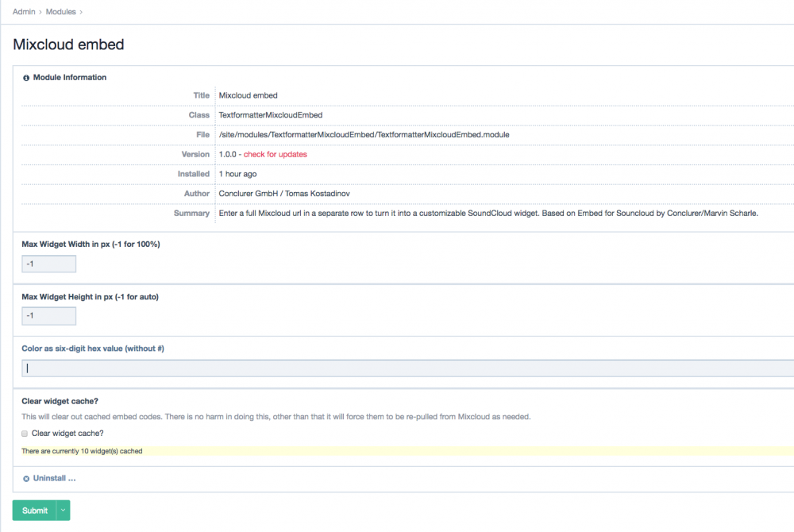Screen dimensions: 794x532
Task: Click the cache description paragraph
Action: click(276, 417)
